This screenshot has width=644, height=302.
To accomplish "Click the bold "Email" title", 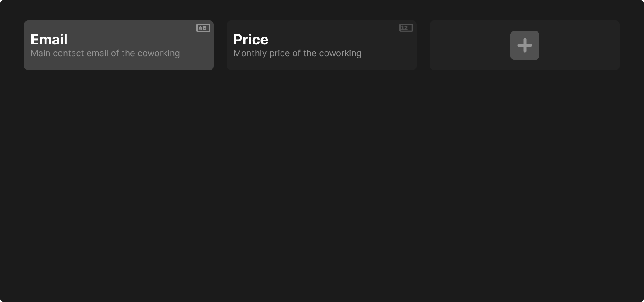I will click(x=49, y=40).
